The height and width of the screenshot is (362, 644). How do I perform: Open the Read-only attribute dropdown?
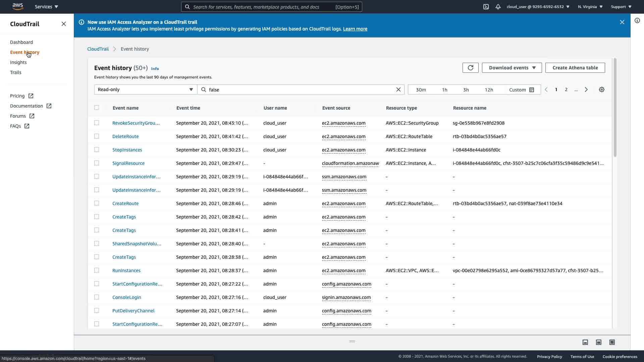tap(145, 89)
